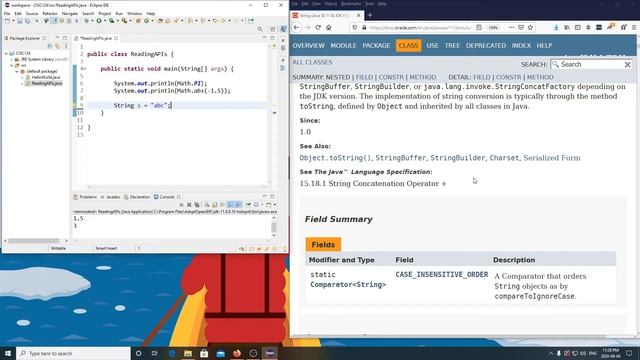Switch to the Declaration tab
The image size is (640, 360).
(137, 197)
